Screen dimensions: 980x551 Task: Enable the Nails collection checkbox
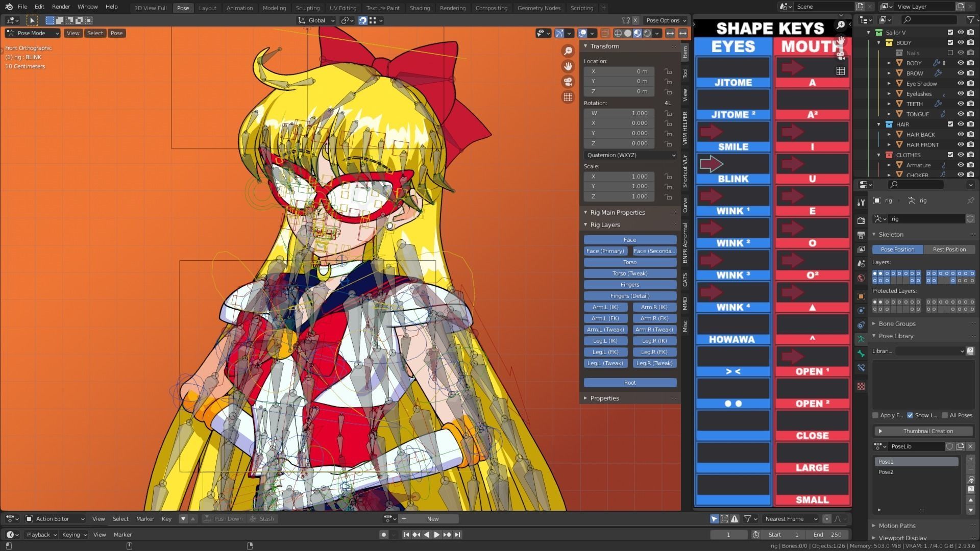coord(950,53)
